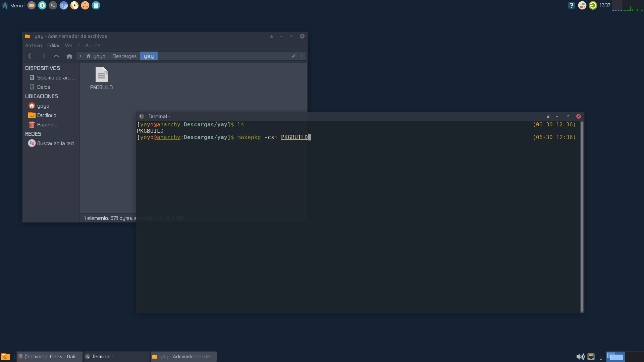Open the headphones music app launcher
Image resolution: width=644 pixels, height=362 pixels.
(x=85, y=5)
